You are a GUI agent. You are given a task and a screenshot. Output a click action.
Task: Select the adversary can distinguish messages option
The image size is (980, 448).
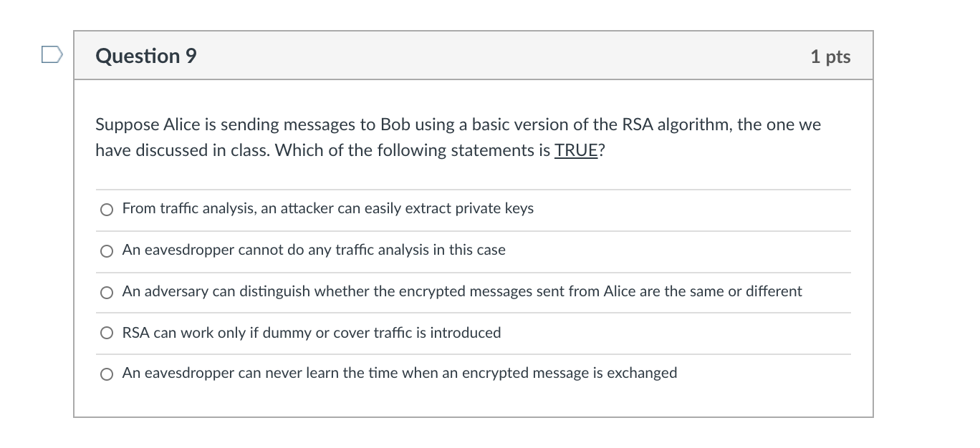pos(105,292)
